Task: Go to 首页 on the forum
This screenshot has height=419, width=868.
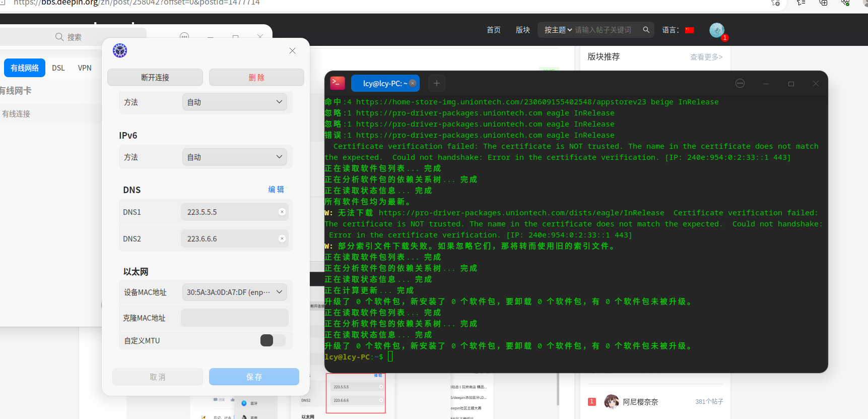Action: 494,30
